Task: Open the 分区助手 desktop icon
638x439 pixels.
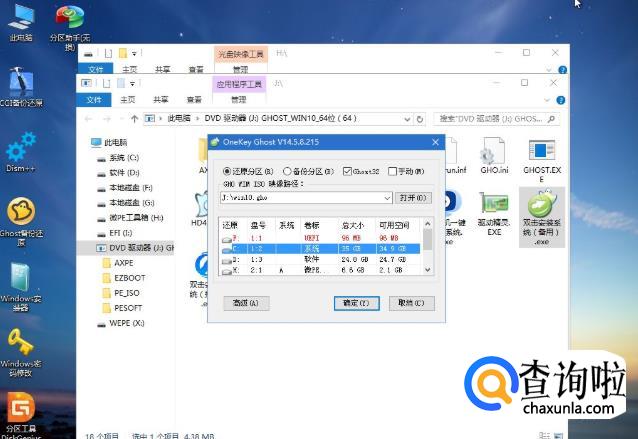Action: click(x=70, y=26)
